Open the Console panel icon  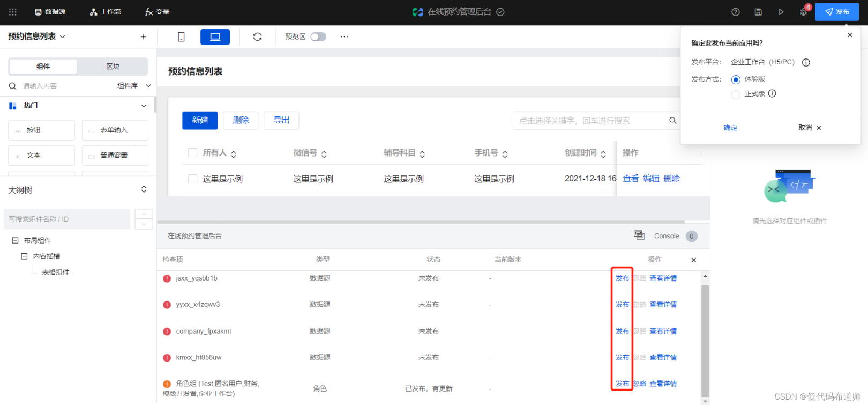pyautogui.click(x=639, y=235)
